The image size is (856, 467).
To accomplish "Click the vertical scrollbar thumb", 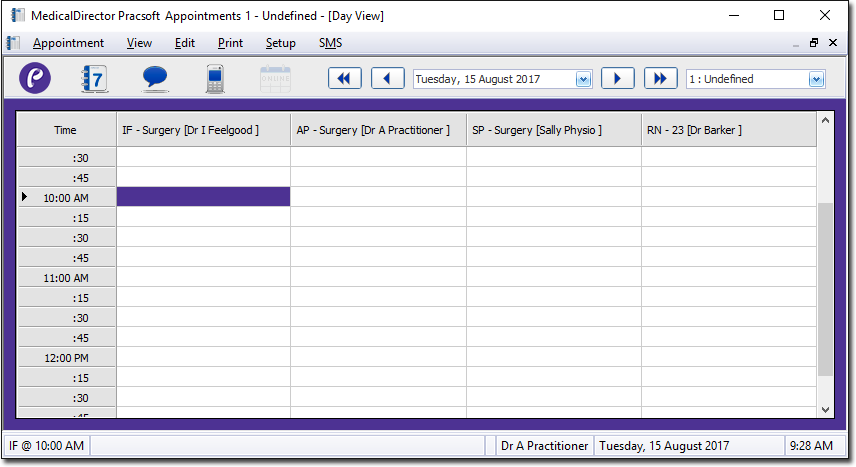I will coord(825,289).
